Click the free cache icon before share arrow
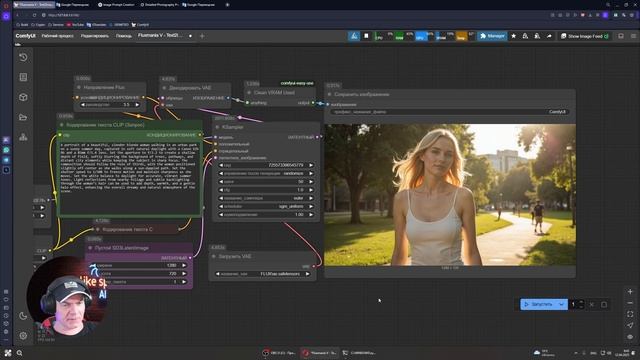 pos(537,36)
